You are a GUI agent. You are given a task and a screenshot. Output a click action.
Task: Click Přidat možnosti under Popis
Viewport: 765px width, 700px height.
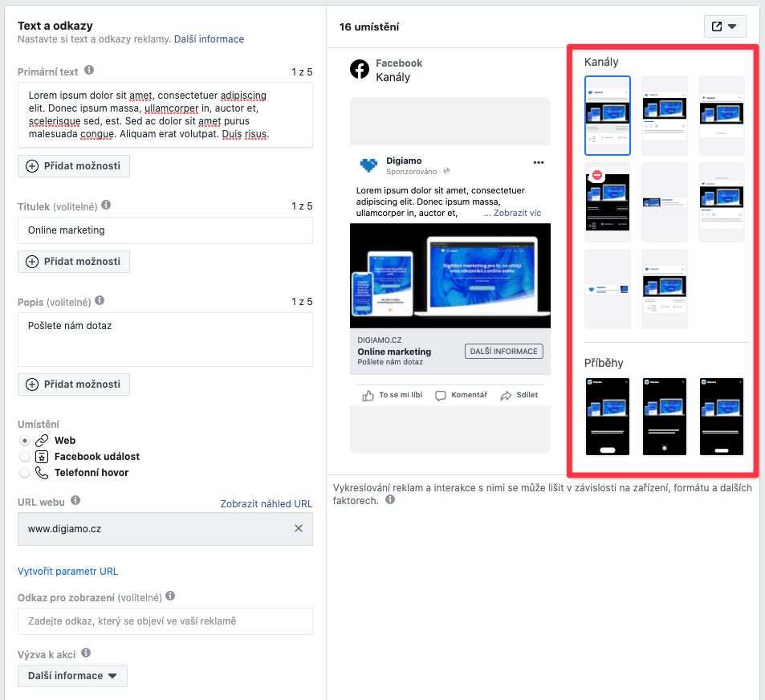tap(74, 385)
